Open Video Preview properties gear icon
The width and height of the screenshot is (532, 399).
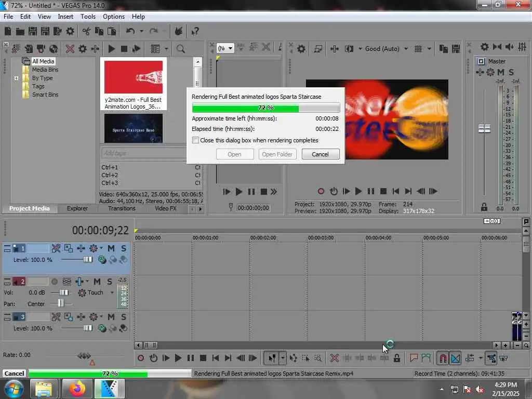301,49
